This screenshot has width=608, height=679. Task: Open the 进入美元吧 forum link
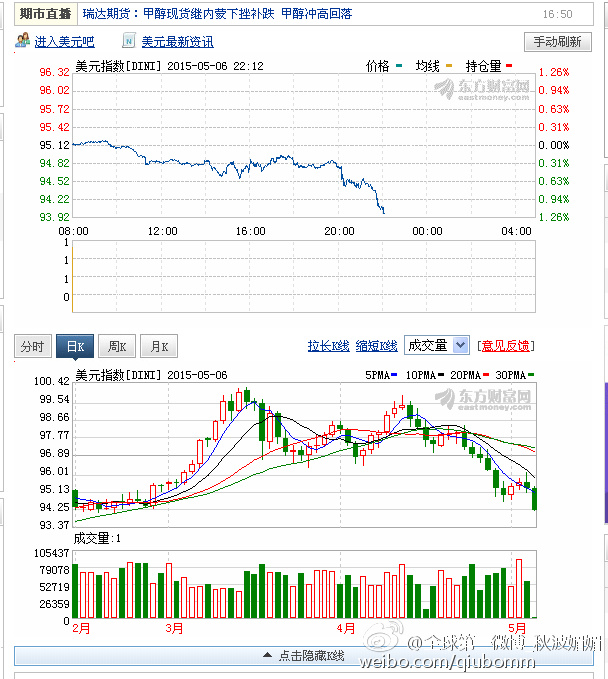click(64, 42)
